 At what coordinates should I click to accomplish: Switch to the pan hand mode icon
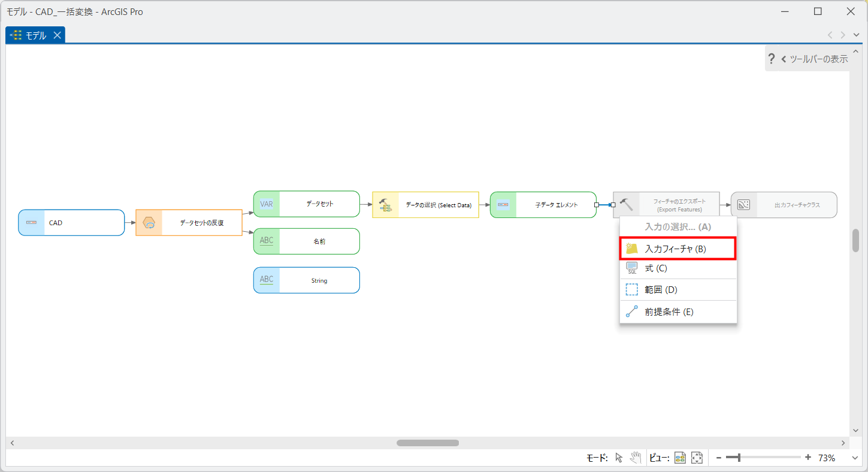636,458
